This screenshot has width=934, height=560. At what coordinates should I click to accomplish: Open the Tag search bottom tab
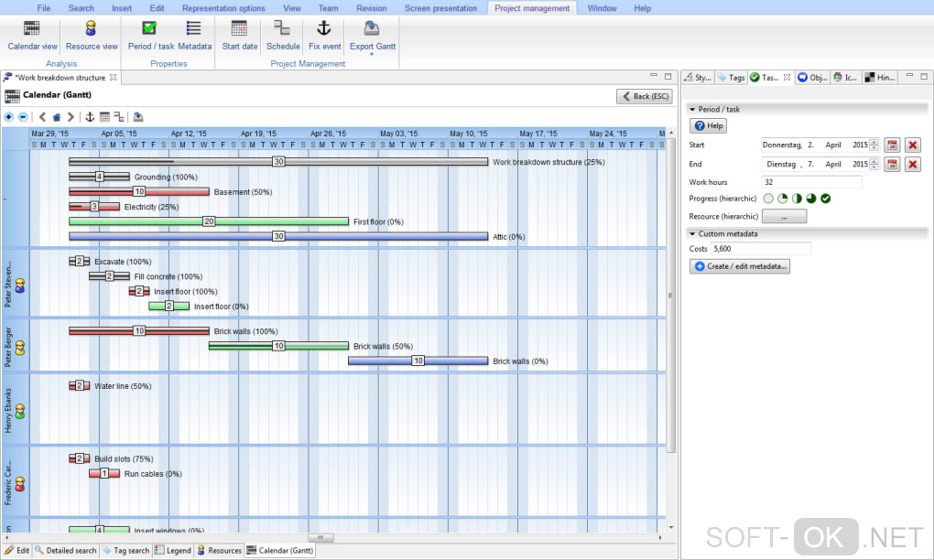[125, 551]
